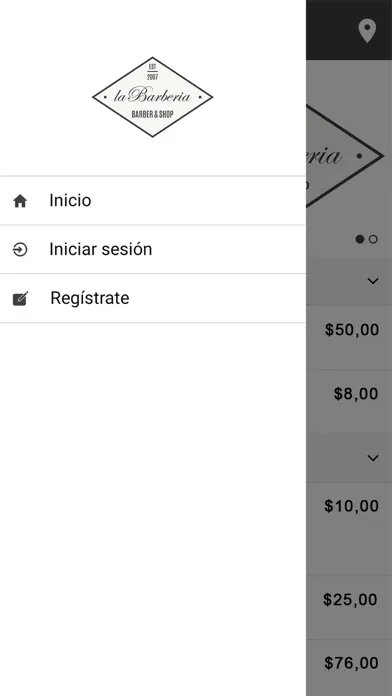
Task: Collapse the second category chevron
Action: pyautogui.click(x=373, y=458)
